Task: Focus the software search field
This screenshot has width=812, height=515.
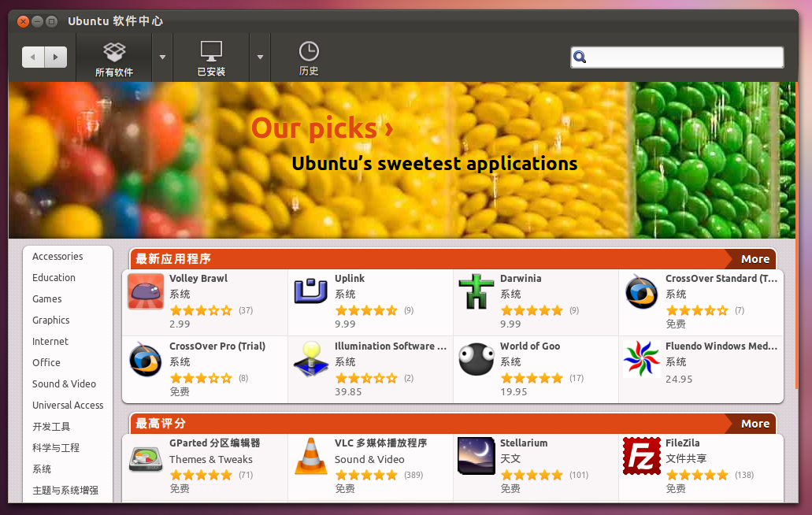Action: tap(677, 57)
